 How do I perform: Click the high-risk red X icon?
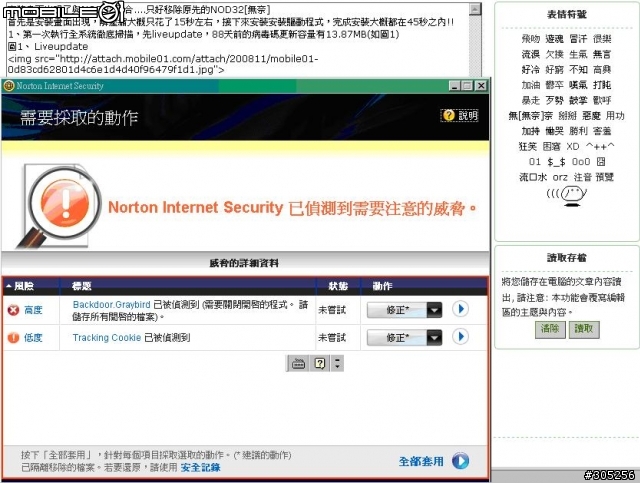pyautogui.click(x=13, y=310)
